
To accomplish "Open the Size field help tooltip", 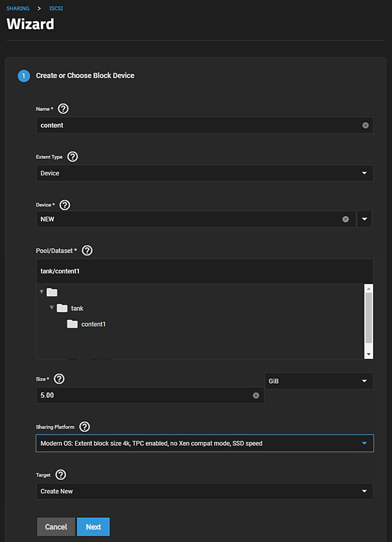I will tap(59, 379).
